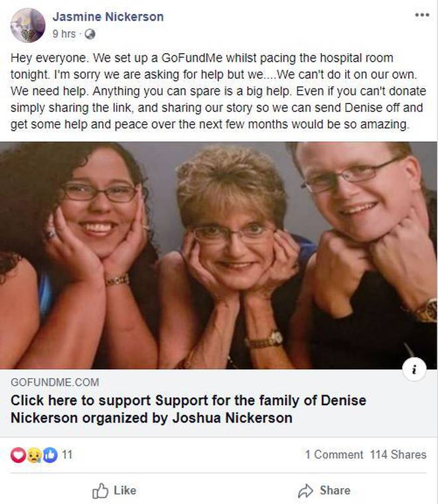438x504 pixels.
Task: Click the post text paragraph about GoFundMe
Action: coord(218,91)
